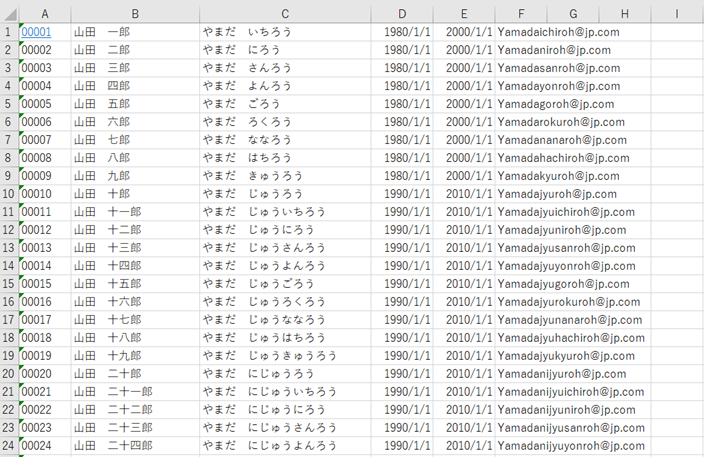Screen dimensions: 704x457
Task: Select row 24 header
Action: (x=9, y=446)
